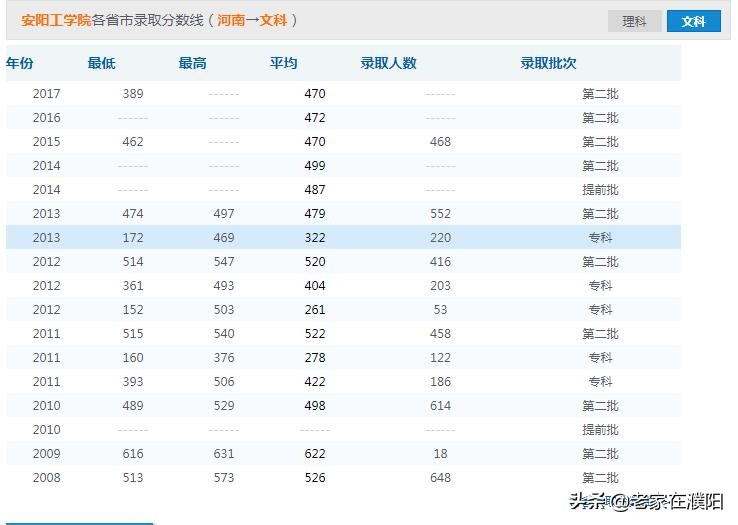Click lowest score 361
Image resolution: width=738 pixels, height=525 pixels.
pyautogui.click(x=133, y=286)
